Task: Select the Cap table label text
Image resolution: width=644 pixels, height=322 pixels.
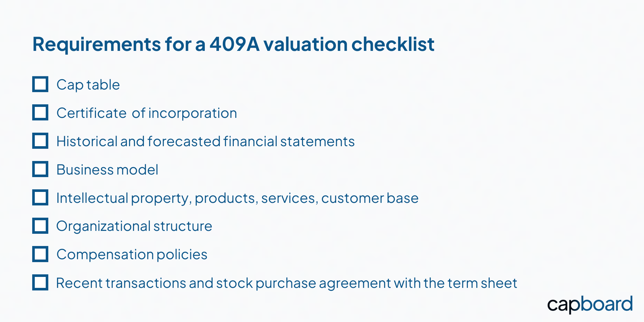Action: [88, 85]
